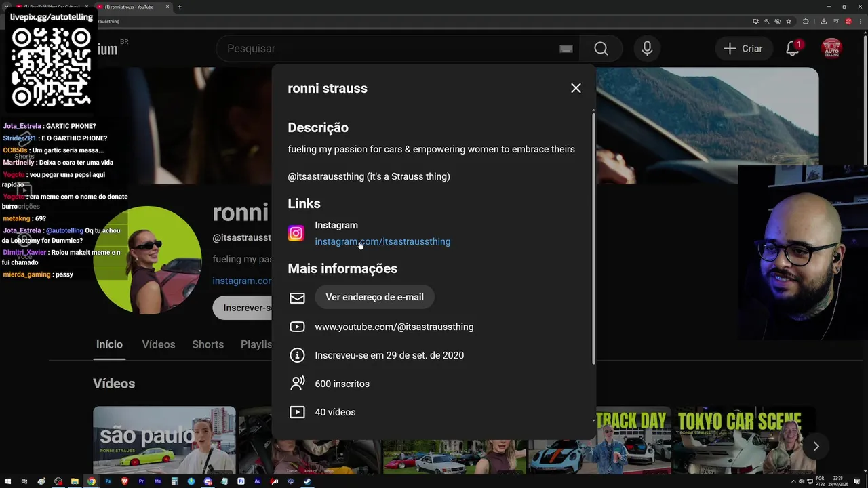868x488 pixels.
Task: Show hidden system tray icons
Action: coord(793,481)
